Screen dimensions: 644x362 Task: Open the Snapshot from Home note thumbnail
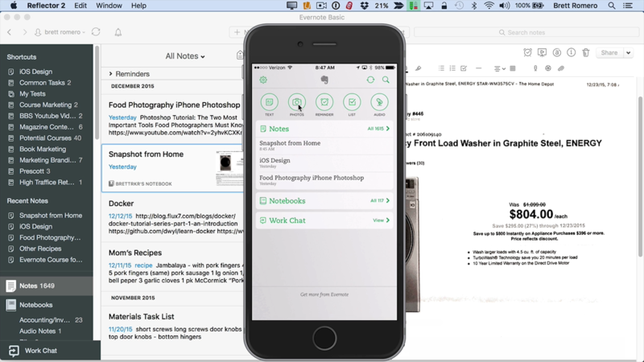[229, 168]
